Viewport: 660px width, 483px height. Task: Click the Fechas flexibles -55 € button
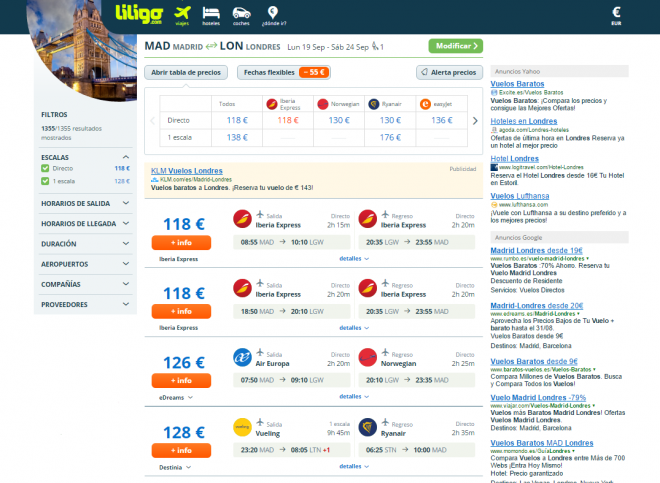pos(284,72)
